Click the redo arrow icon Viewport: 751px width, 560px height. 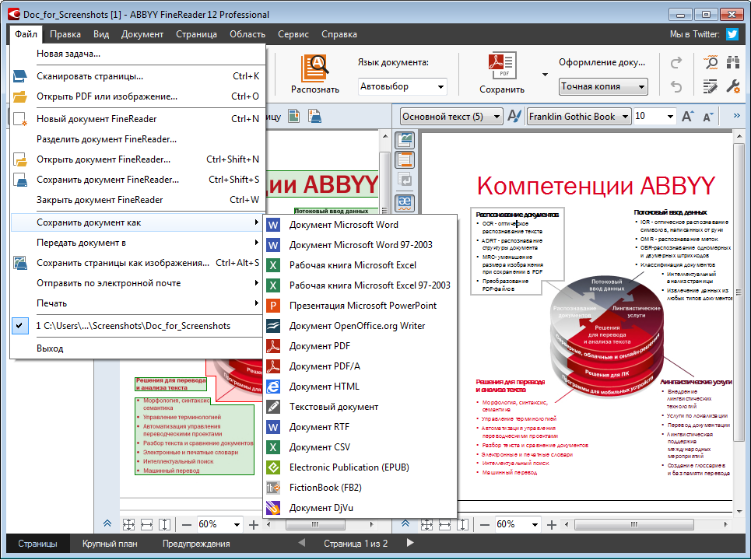tap(676, 63)
